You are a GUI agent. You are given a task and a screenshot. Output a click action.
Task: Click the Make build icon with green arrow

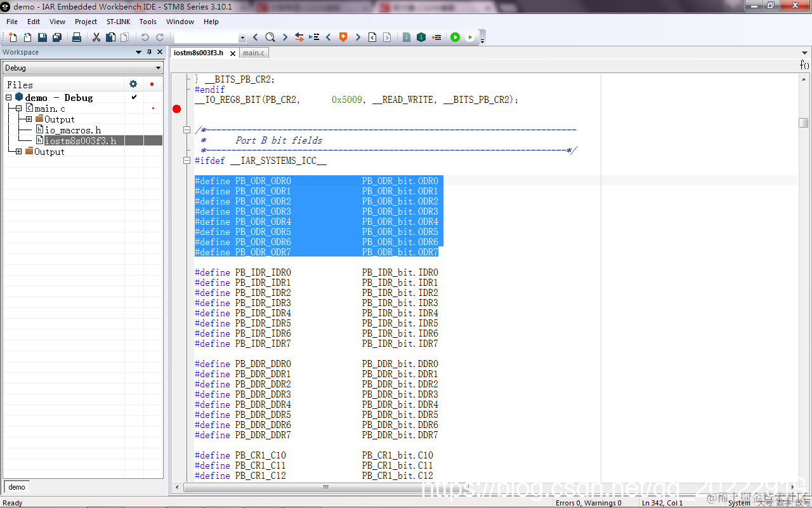[x=421, y=37]
